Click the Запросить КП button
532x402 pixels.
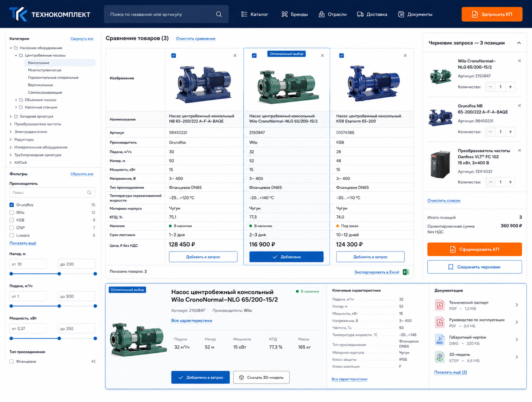[x=492, y=14]
